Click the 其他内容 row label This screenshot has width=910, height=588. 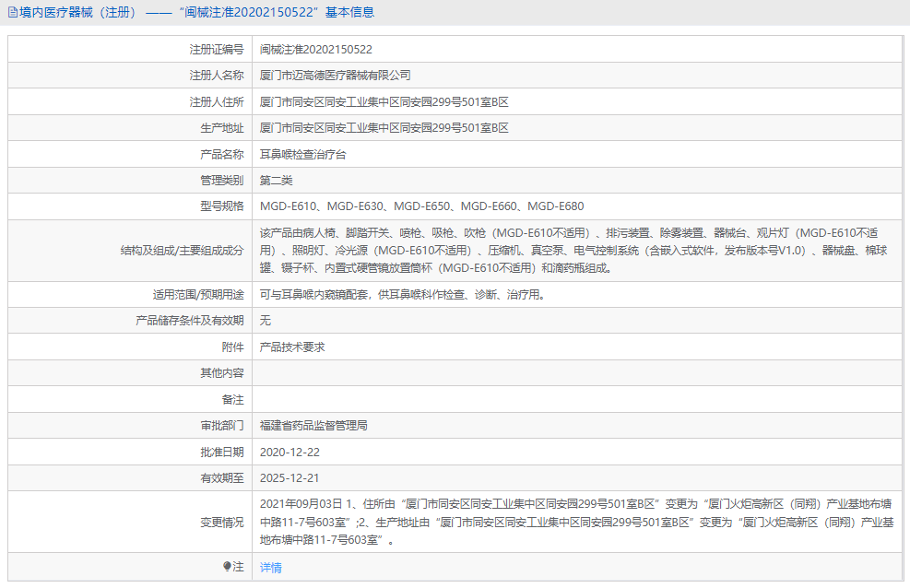pos(221,373)
